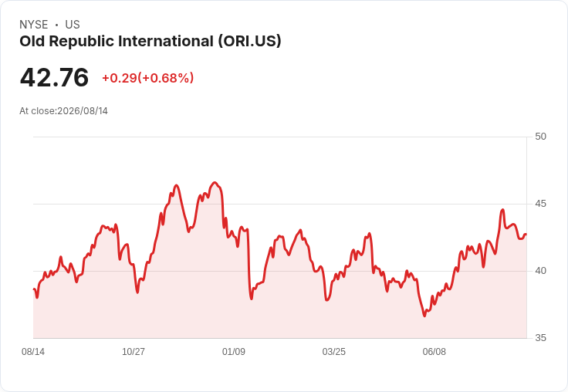Click the first data point of the price line
The width and height of the screenshot is (568, 392).
[x=34, y=289]
